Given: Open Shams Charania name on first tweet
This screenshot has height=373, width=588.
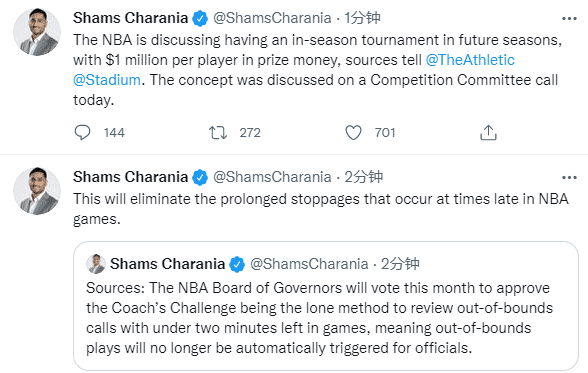Looking at the screenshot, I should click(130, 18).
